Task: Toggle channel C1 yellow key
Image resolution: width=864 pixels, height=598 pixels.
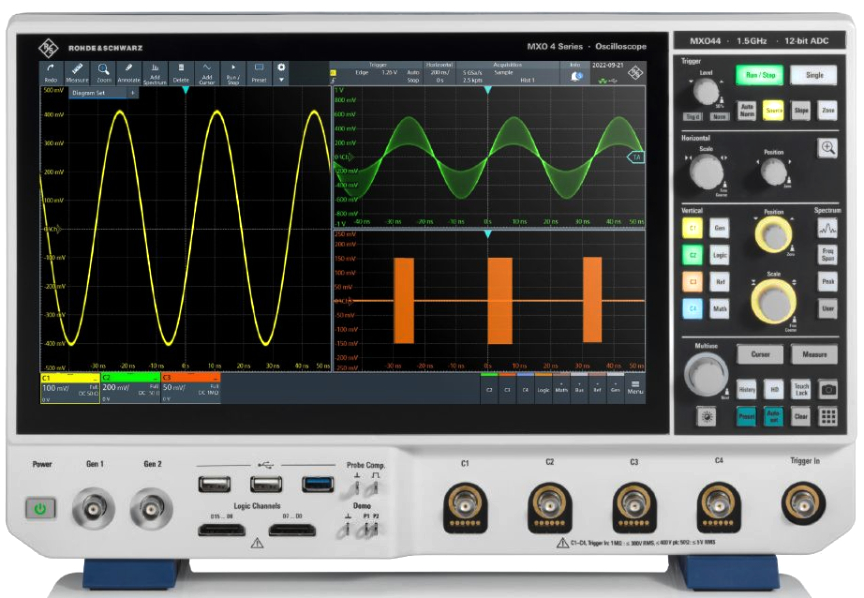Action: [693, 228]
